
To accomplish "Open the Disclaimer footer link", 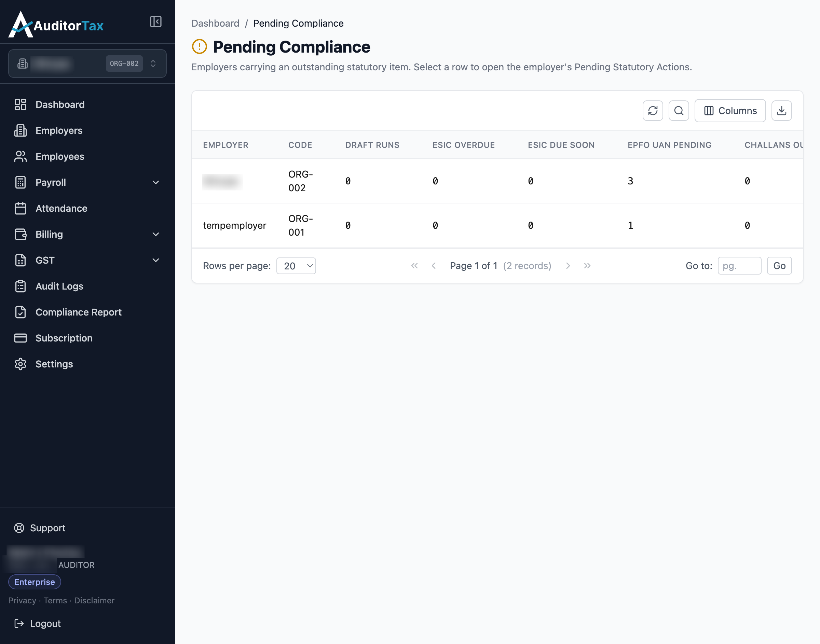I will click(x=94, y=601).
